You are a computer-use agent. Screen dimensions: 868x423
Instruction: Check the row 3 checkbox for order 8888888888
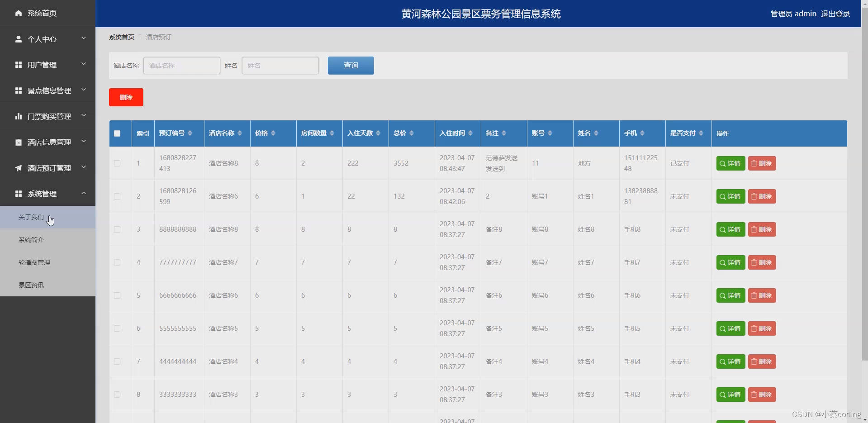coord(117,229)
